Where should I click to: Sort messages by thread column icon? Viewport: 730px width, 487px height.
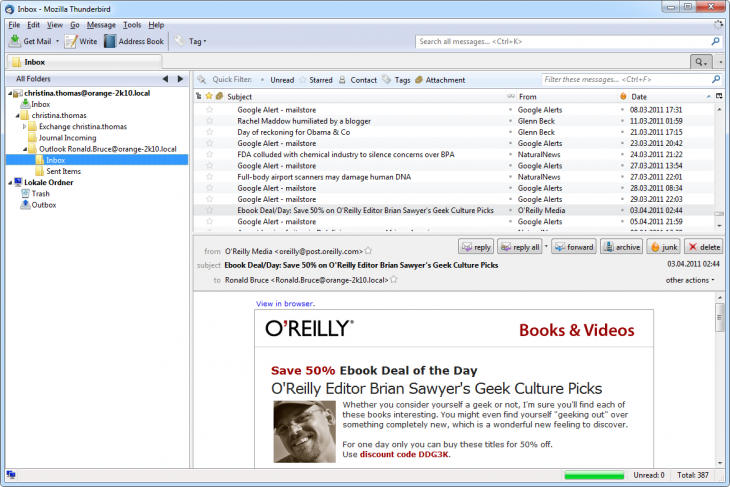tap(199, 96)
